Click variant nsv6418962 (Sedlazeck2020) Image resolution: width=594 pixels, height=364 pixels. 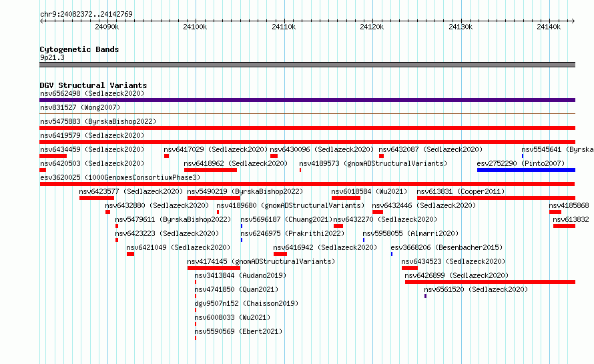(x=236, y=163)
